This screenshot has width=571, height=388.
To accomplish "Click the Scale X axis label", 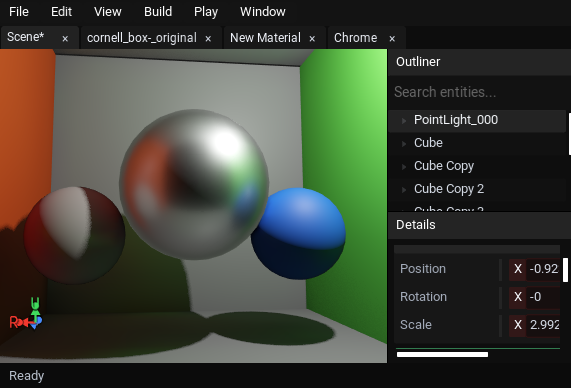I will [518, 325].
